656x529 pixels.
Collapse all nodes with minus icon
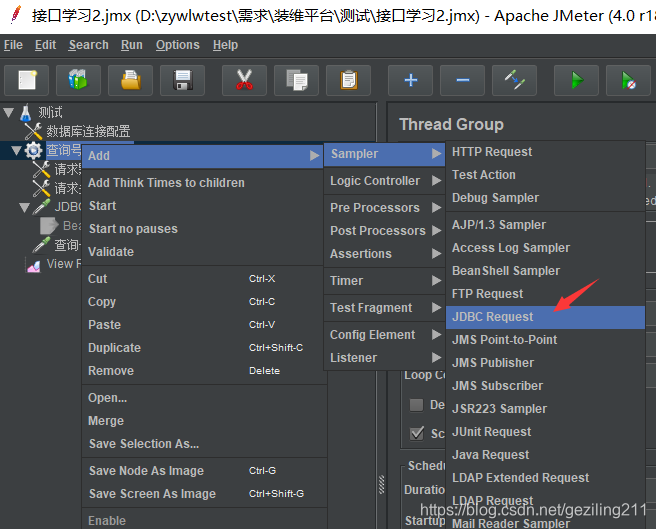tap(462, 80)
